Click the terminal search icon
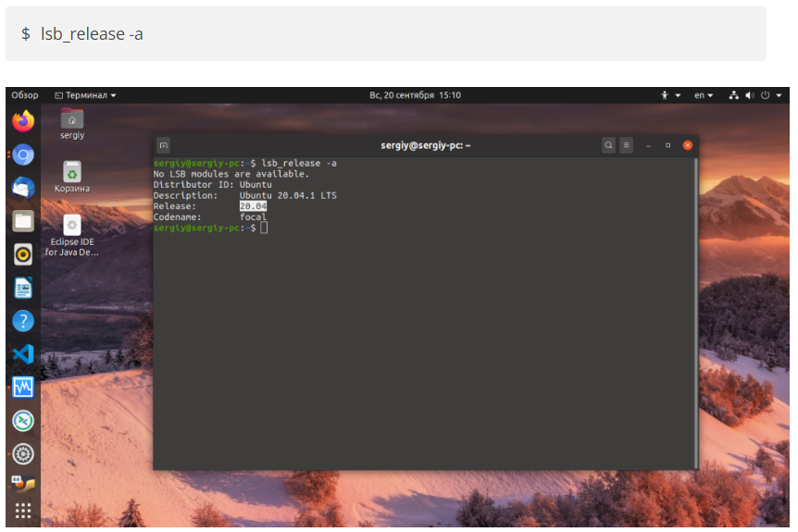This screenshot has width=798, height=532. click(x=608, y=145)
